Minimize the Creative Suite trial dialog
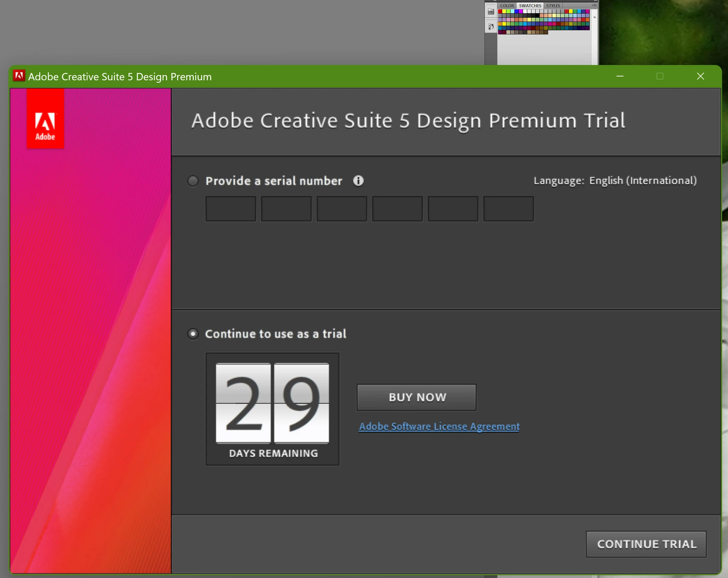Viewport: 728px width, 578px height. tap(620, 76)
